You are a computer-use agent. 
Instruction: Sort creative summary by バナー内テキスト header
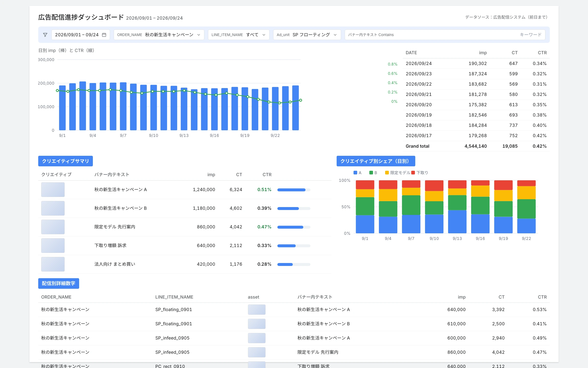click(x=112, y=175)
